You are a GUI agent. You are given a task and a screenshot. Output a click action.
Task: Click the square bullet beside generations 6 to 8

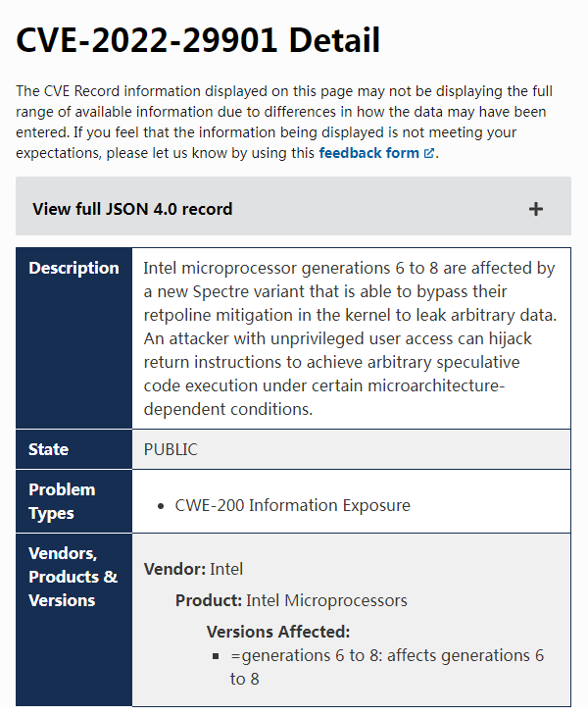[216, 656]
